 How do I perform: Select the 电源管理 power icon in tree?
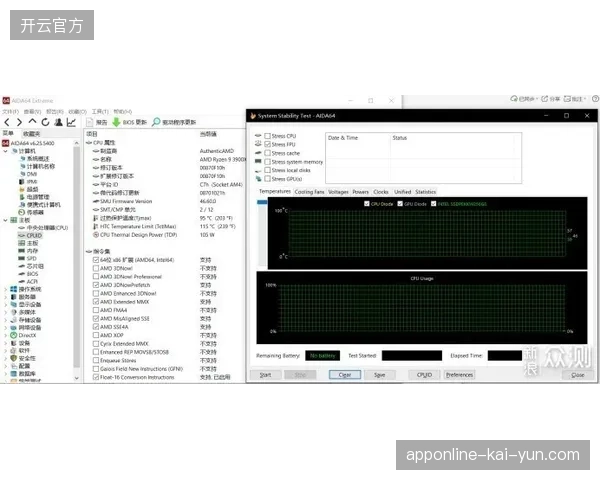22,197
